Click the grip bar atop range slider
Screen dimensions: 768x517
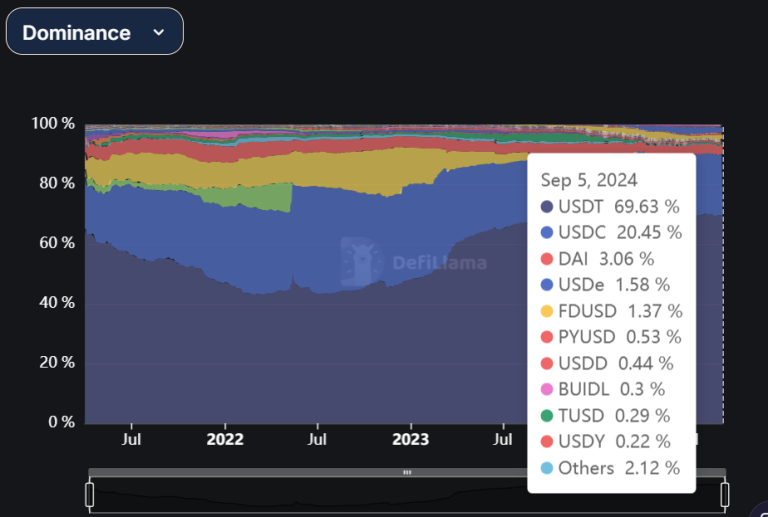click(407, 472)
